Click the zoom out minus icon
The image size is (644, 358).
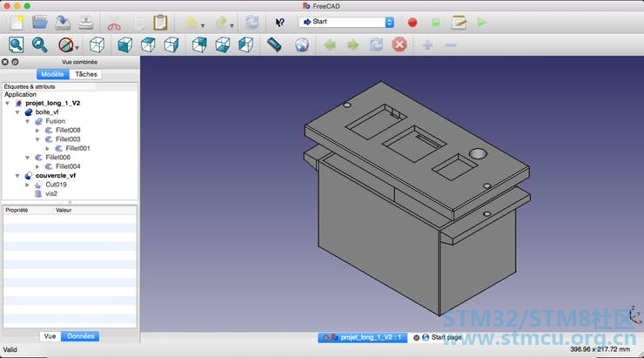(x=451, y=44)
